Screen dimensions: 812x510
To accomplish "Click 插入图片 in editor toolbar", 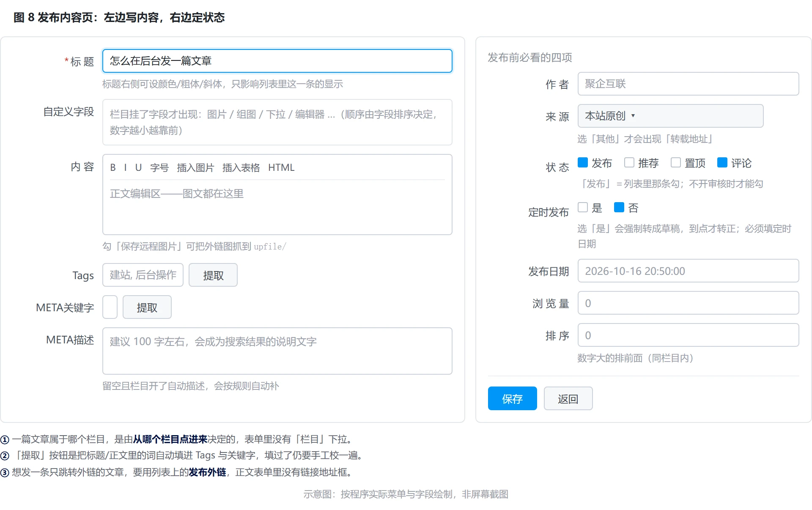I will point(195,167).
